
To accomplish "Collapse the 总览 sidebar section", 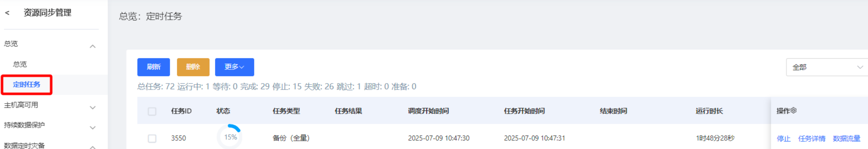I will [x=92, y=46].
